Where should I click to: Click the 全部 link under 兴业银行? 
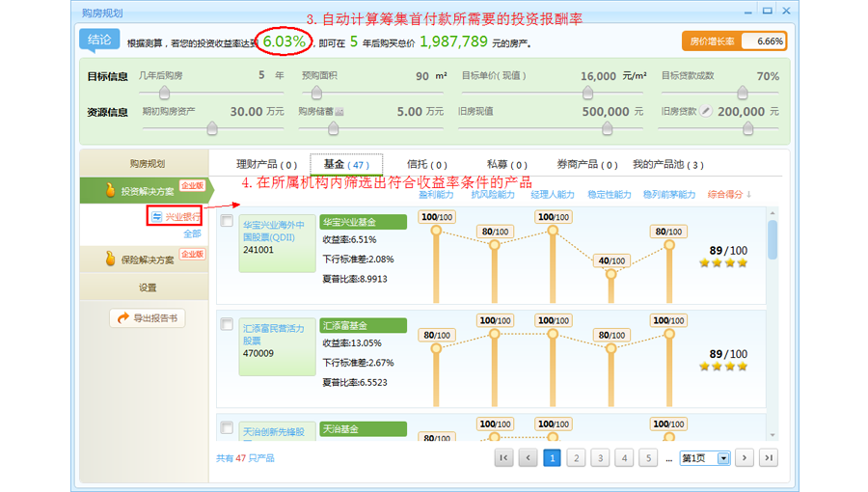(x=192, y=233)
